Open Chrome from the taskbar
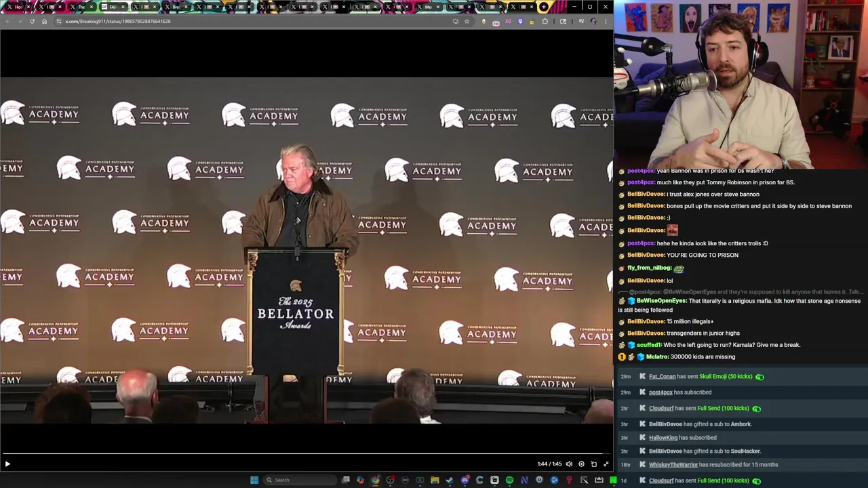The image size is (868, 488). [x=375, y=480]
